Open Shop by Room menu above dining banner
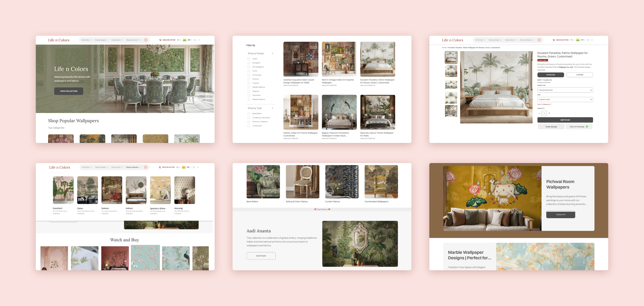 pos(117,40)
